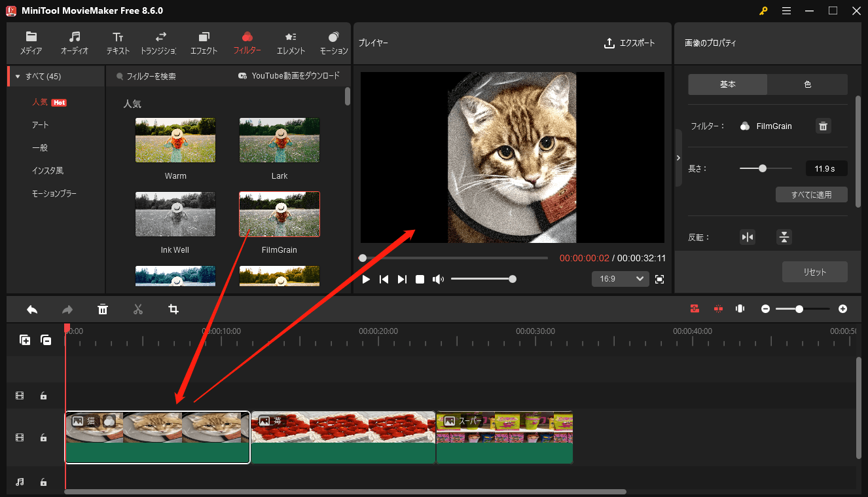This screenshot has width=868, height=497.
Task: Click the リセット button
Action: click(814, 271)
